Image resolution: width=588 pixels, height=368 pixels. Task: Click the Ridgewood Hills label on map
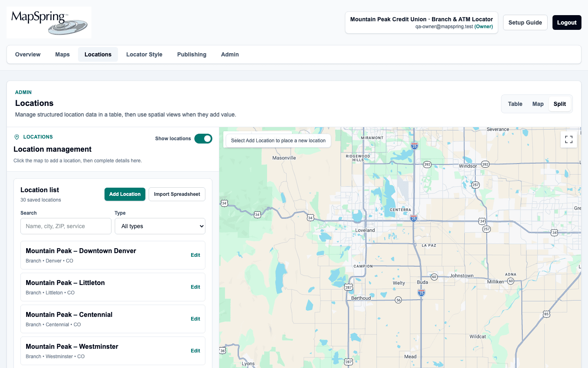tap(358, 158)
